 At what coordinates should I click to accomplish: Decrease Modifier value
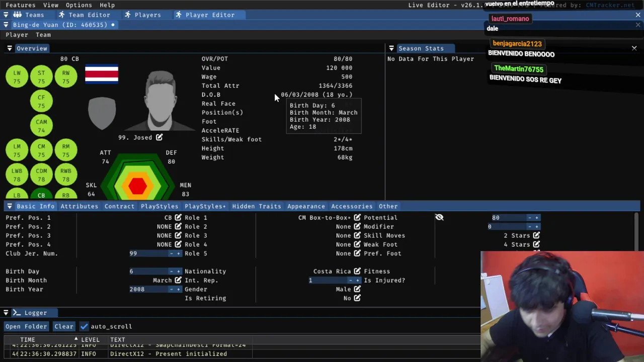click(x=530, y=227)
